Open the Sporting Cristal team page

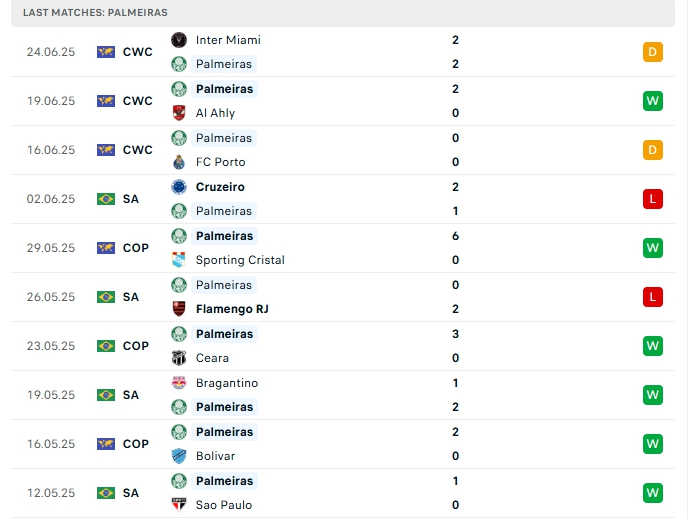tap(240, 260)
